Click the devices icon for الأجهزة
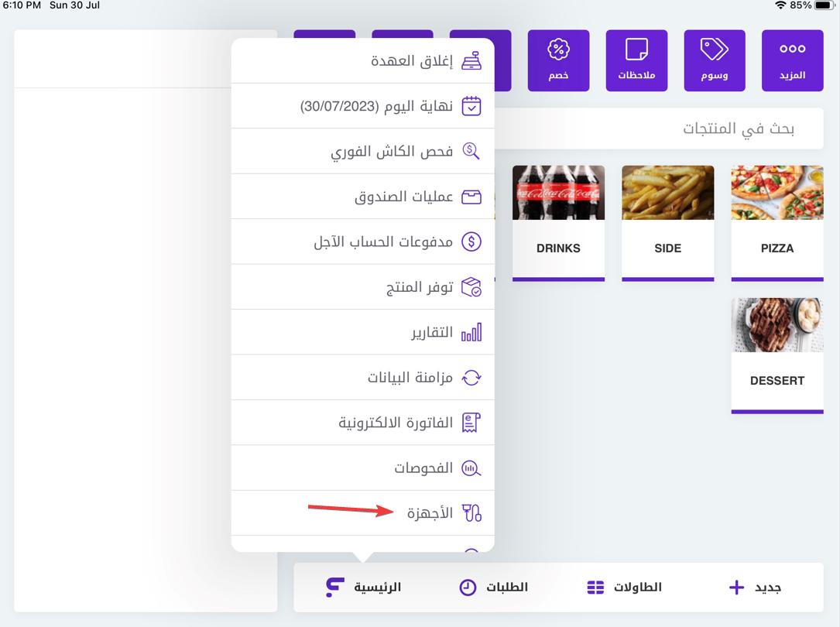The image size is (840, 627). [471, 512]
